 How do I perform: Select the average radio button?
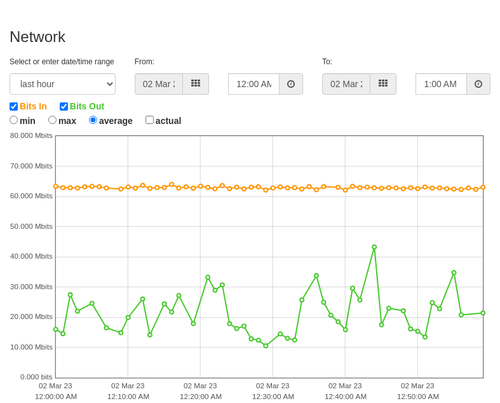93,120
